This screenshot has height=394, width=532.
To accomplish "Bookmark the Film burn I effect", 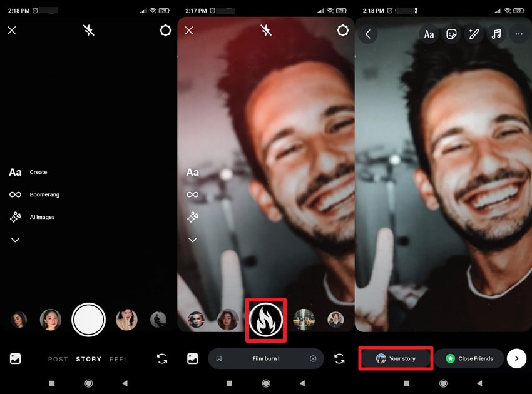I will coord(220,358).
